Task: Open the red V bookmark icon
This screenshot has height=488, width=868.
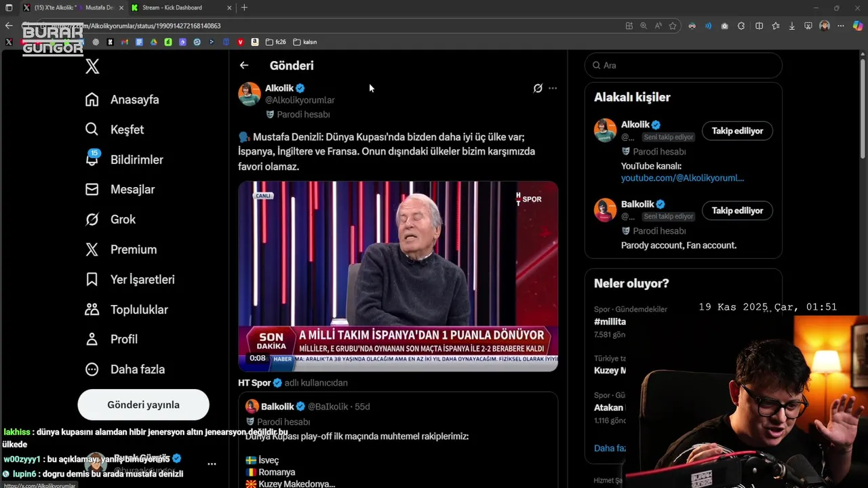Action: [241, 42]
